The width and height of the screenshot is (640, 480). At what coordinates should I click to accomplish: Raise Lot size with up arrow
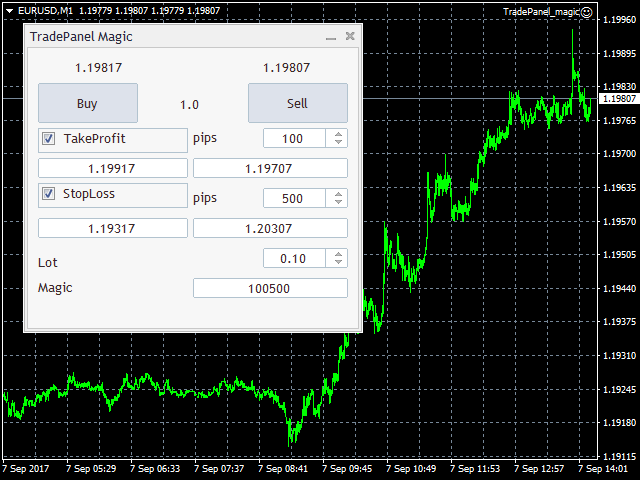point(339,254)
